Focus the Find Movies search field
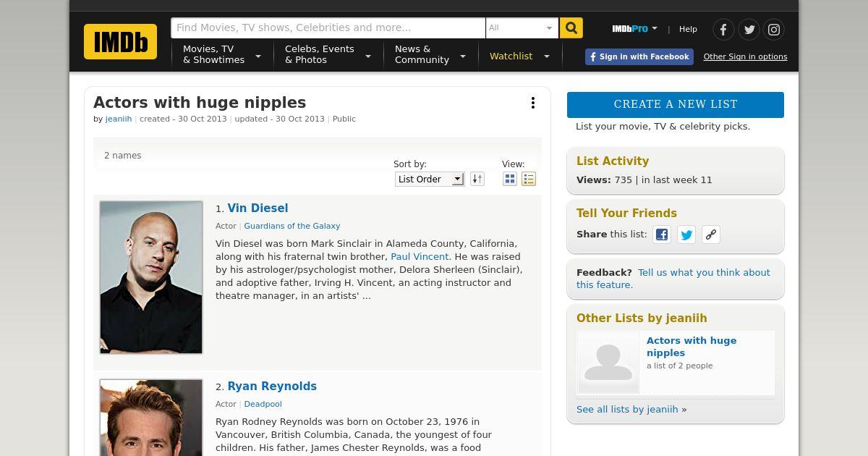Image resolution: width=868 pixels, height=456 pixels. [x=328, y=28]
